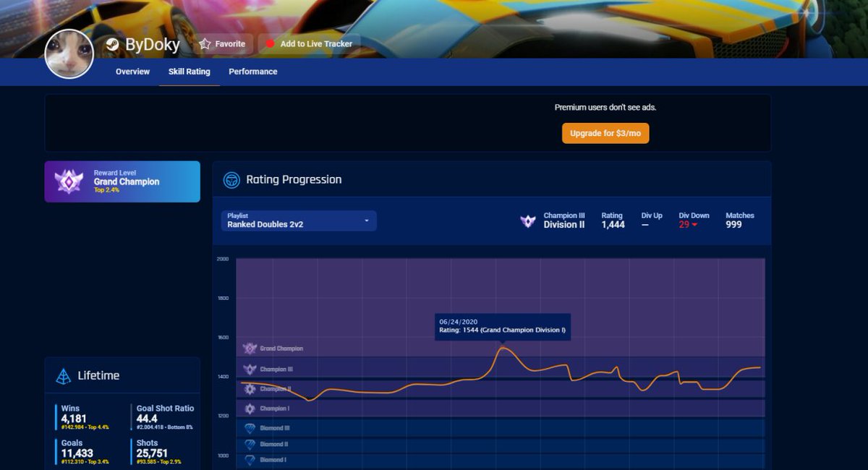Click Add to Live Tracker button
Viewport: 868px width, 470px height.
pos(309,44)
